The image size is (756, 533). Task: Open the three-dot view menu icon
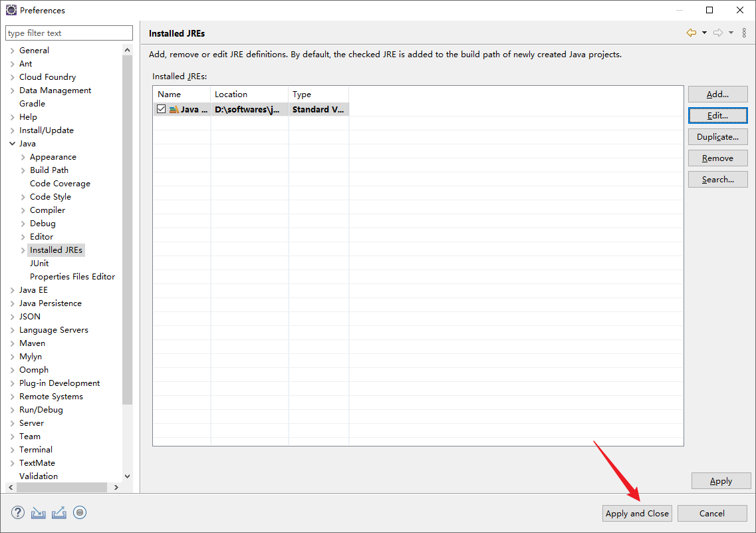[x=744, y=33]
